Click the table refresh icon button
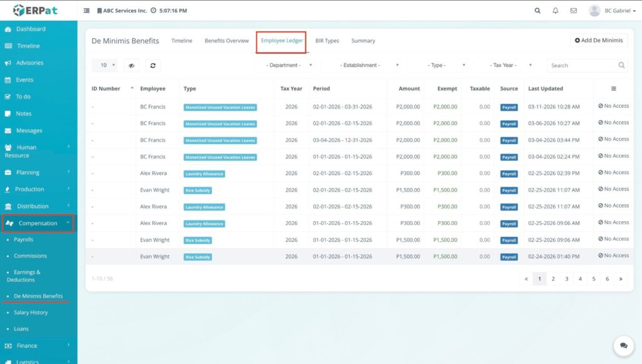Screen dimensions: 642x364 point(153,65)
